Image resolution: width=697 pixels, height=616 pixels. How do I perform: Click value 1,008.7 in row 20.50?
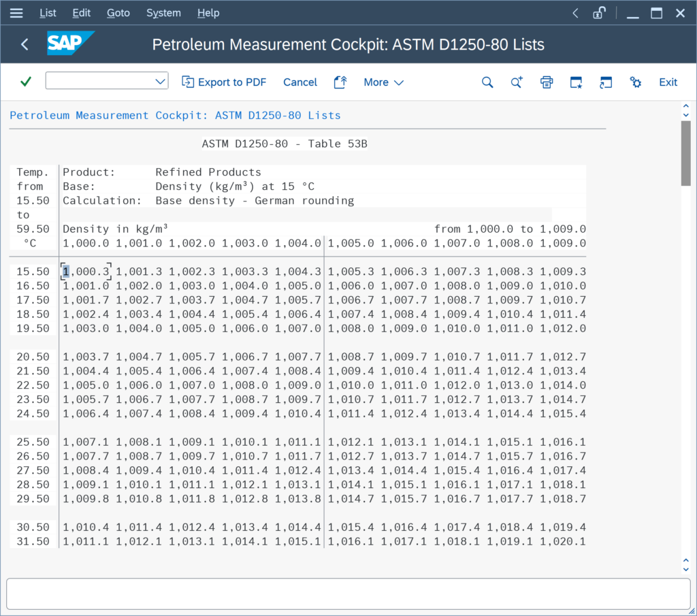click(351, 357)
